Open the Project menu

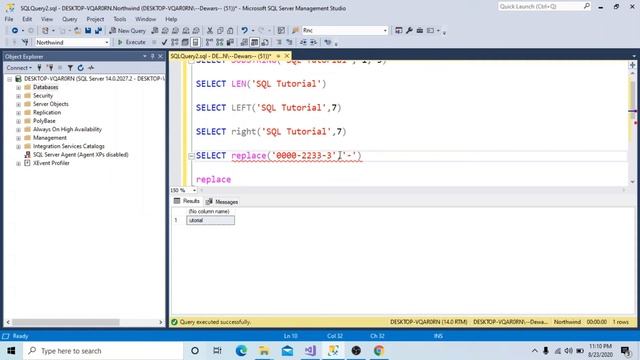point(95,19)
